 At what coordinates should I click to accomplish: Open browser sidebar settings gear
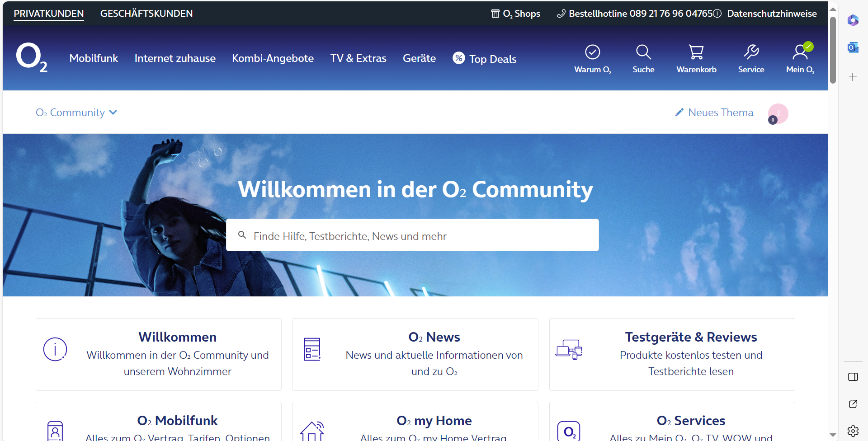(853, 431)
